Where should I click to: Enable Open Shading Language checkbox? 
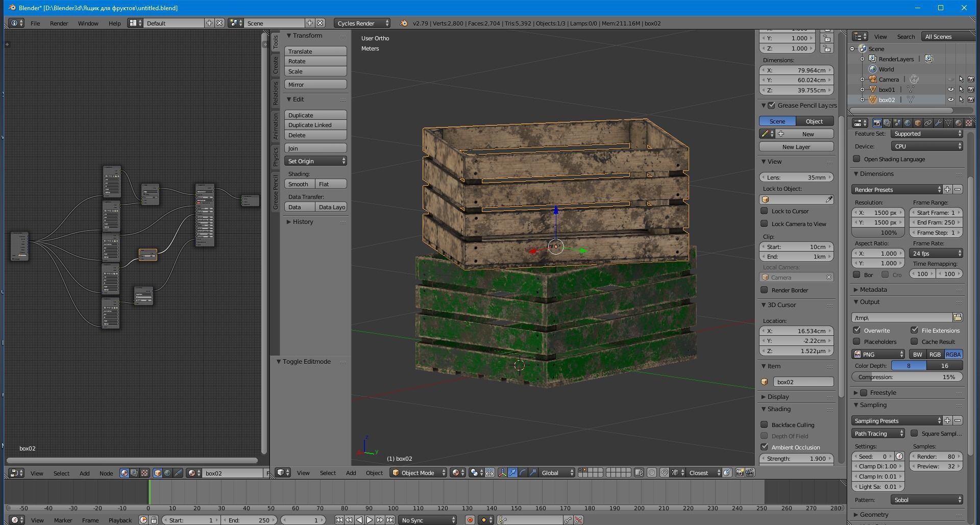tap(856, 159)
